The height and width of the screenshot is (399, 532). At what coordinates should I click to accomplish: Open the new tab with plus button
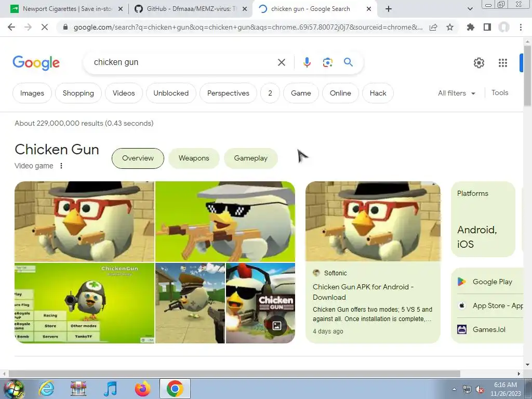(389, 9)
